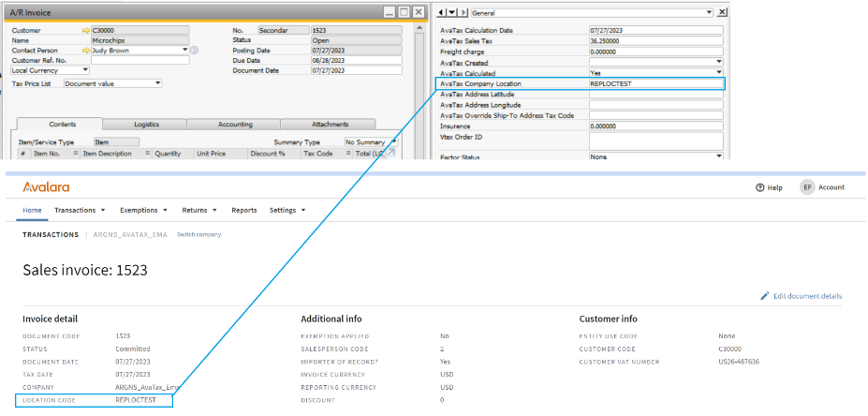
Task: Click the Document Date field
Action: click(357, 70)
